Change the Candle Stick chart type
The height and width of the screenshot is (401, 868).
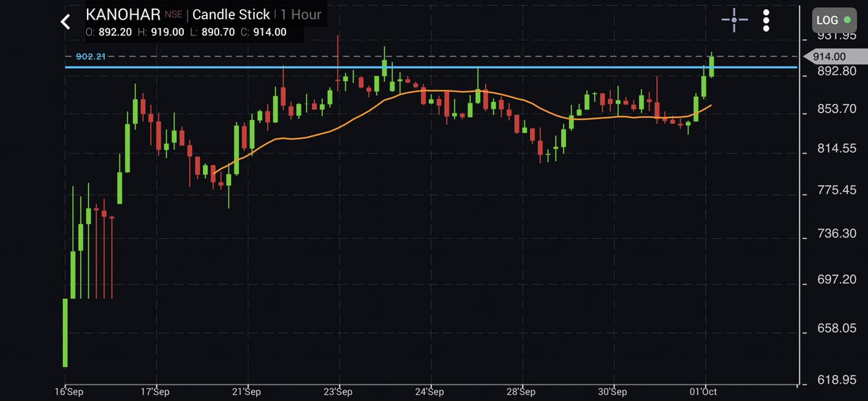click(232, 14)
